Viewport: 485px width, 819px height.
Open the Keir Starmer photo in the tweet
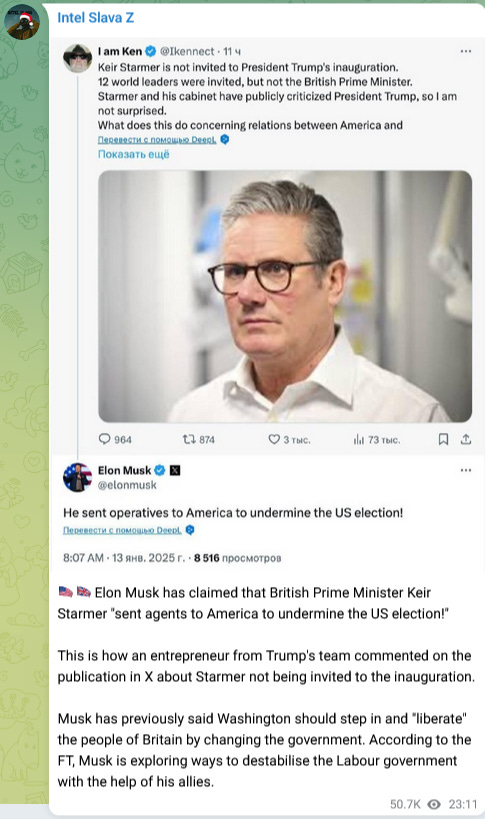[x=285, y=296]
